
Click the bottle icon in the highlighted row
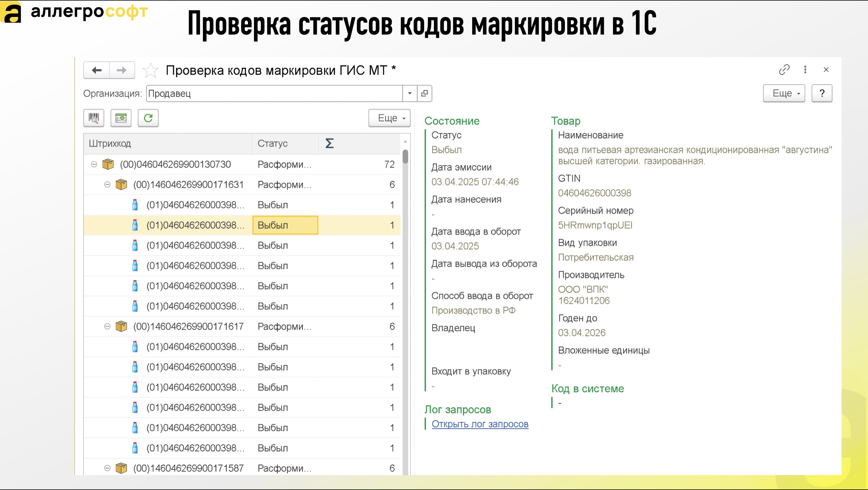(135, 225)
